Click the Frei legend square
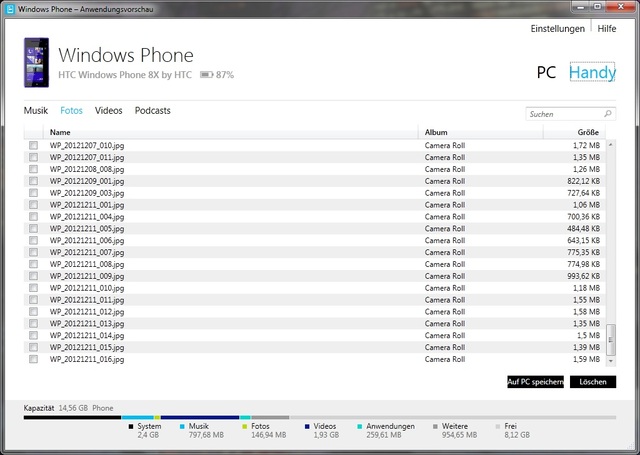 tap(498, 426)
